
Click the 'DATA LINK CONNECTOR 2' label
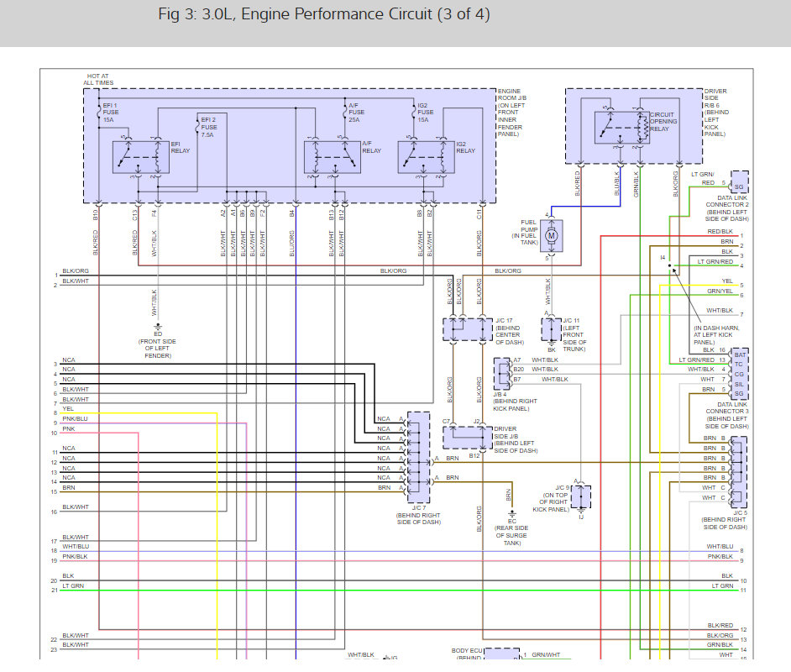[727, 208]
